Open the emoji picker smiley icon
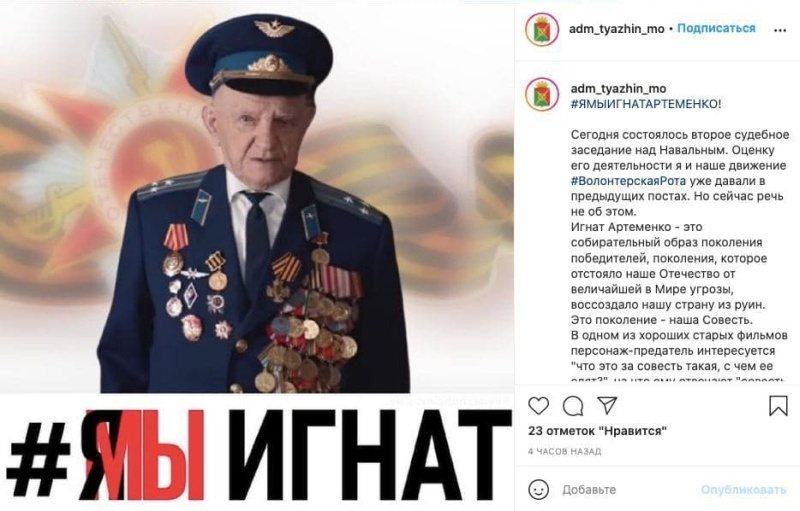This screenshot has height=511, width=800. (x=538, y=490)
